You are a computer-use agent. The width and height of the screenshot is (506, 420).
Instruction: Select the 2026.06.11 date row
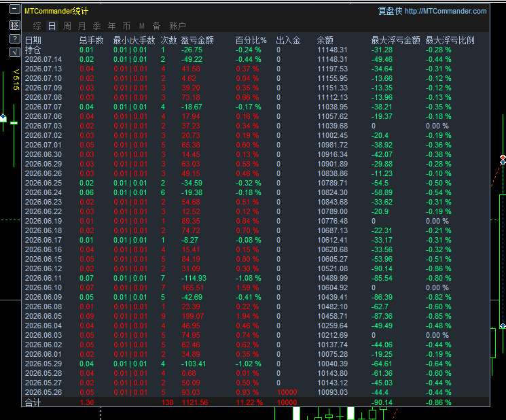coord(43,278)
